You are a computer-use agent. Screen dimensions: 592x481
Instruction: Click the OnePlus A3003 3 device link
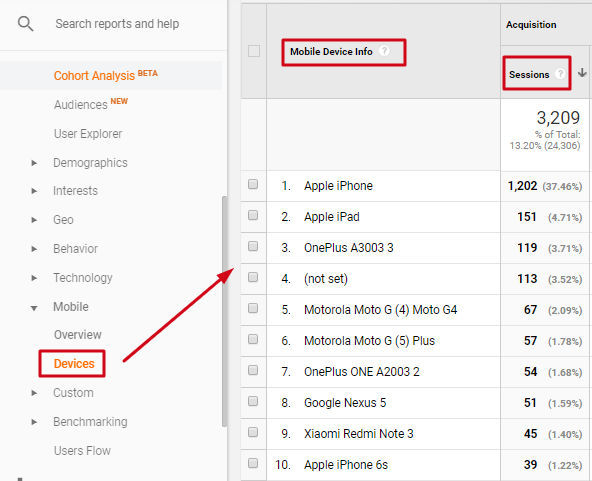tap(349, 248)
